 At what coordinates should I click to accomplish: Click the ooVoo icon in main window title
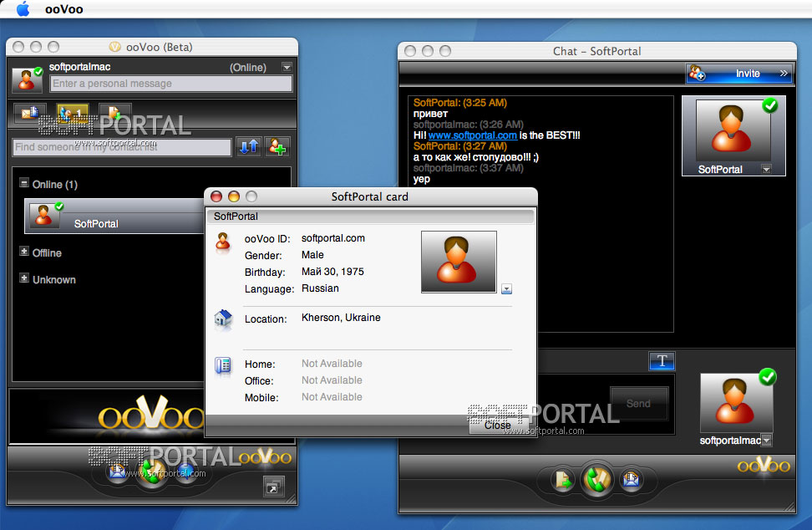point(115,47)
